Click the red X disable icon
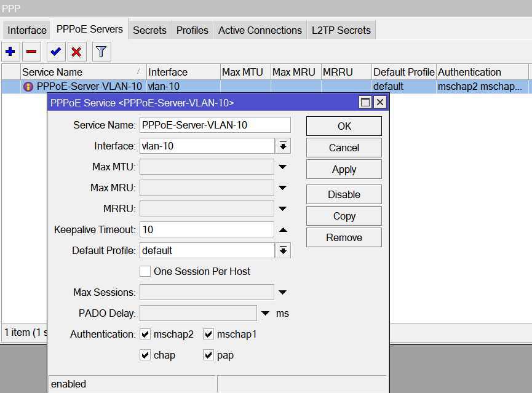This screenshot has width=532, height=393. [x=76, y=52]
